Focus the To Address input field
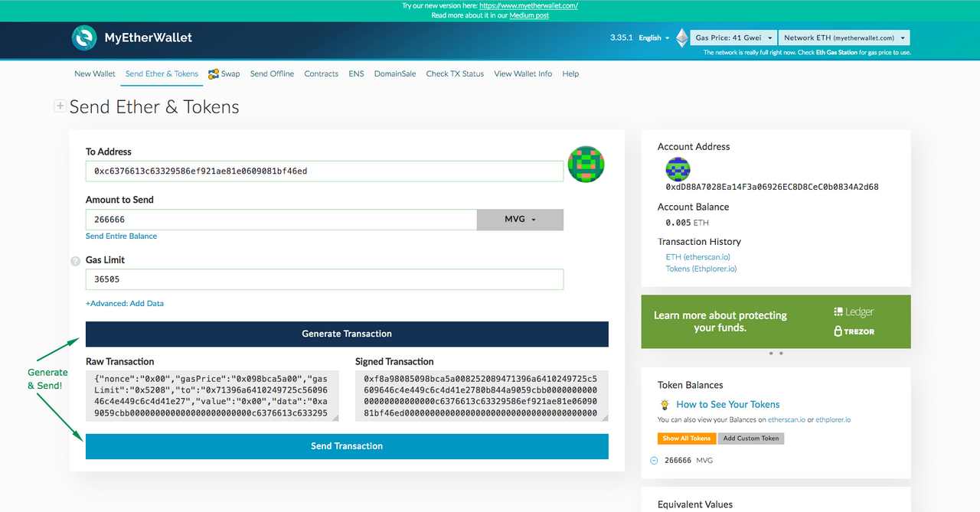This screenshot has width=980, height=512. [x=325, y=171]
